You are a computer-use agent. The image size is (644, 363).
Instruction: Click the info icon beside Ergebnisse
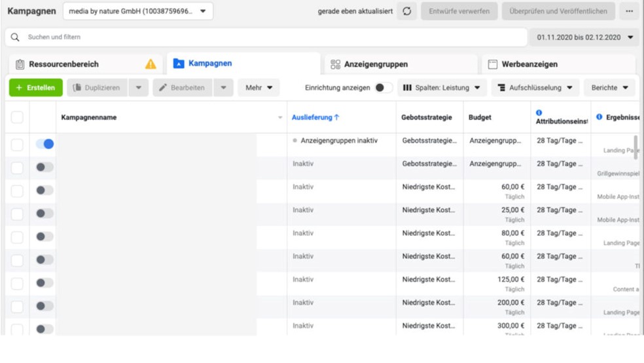click(599, 117)
